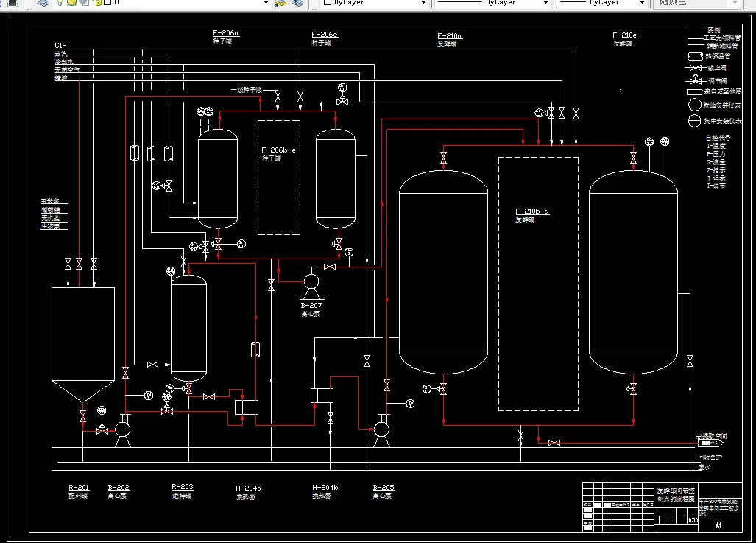Select the B-205 pump symbol
Image resolution: width=756 pixels, height=543 pixels.
(381, 430)
